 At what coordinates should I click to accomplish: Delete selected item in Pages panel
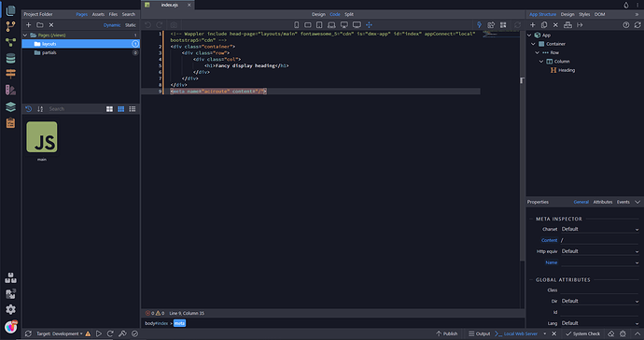pos(51,25)
